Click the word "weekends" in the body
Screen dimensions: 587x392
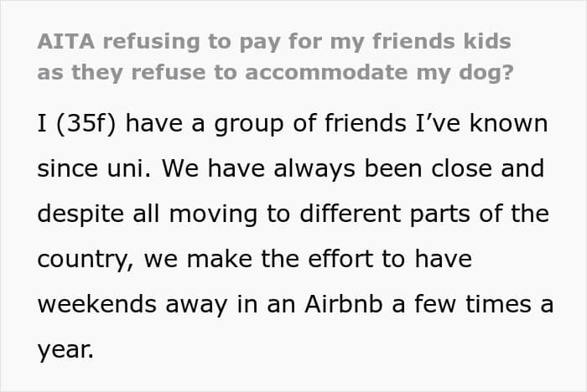97,304
